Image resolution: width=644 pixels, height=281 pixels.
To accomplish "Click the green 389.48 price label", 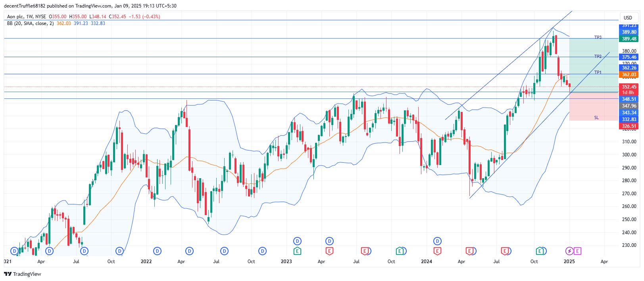I will 629,39.
